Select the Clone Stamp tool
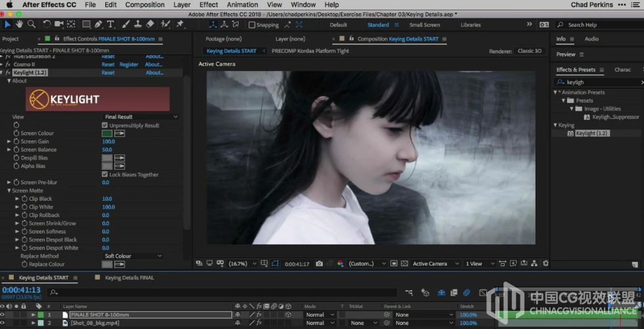Screen dimensions: 644x329 [x=138, y=24]
